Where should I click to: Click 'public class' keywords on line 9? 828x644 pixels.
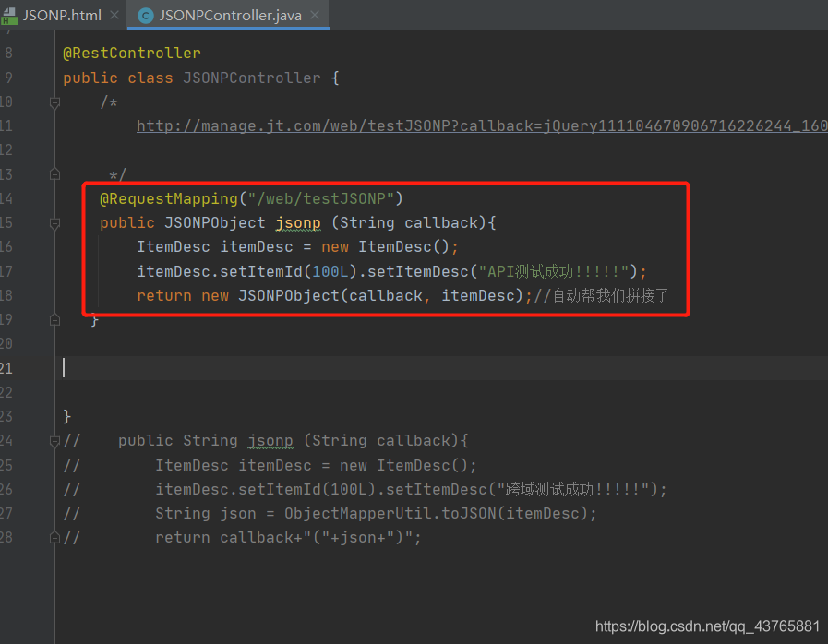point(118,78)
